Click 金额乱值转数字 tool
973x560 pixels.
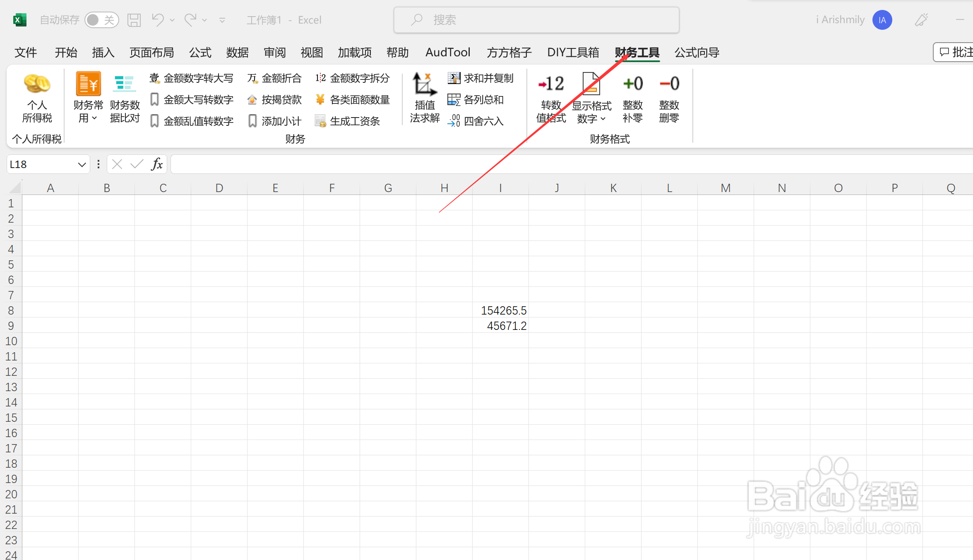(192, 121)
